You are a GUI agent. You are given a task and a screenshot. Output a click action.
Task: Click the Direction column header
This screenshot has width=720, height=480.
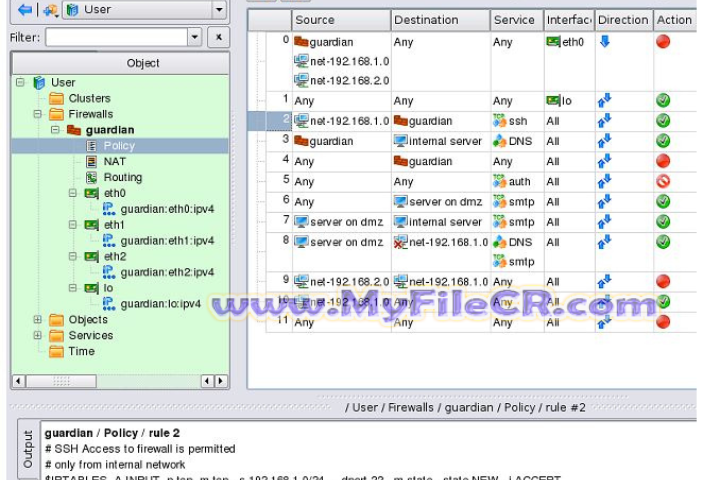tap(624, 20)
